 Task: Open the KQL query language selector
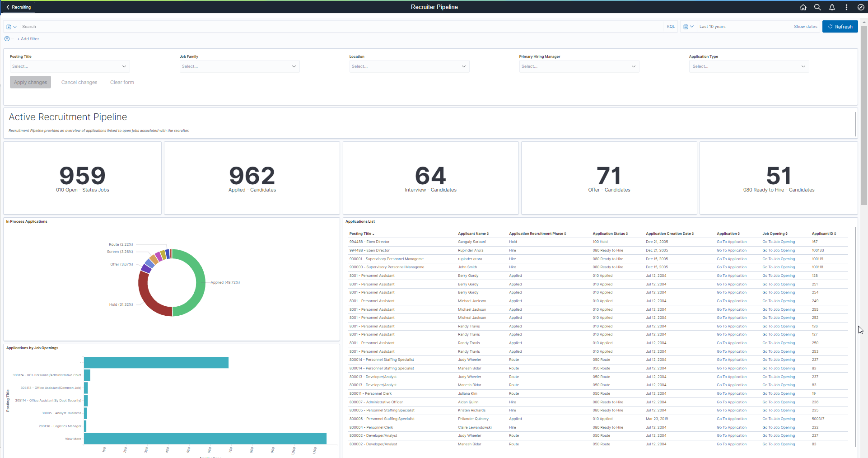(671, 27)
